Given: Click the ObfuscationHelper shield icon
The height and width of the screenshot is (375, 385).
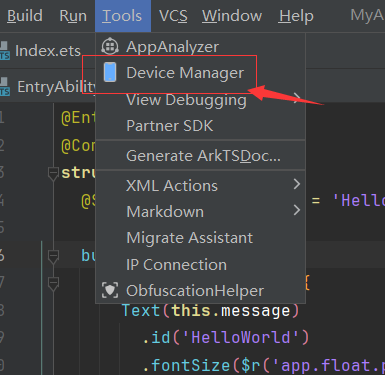Looking at the screenshot, I should tap(110, 290).
